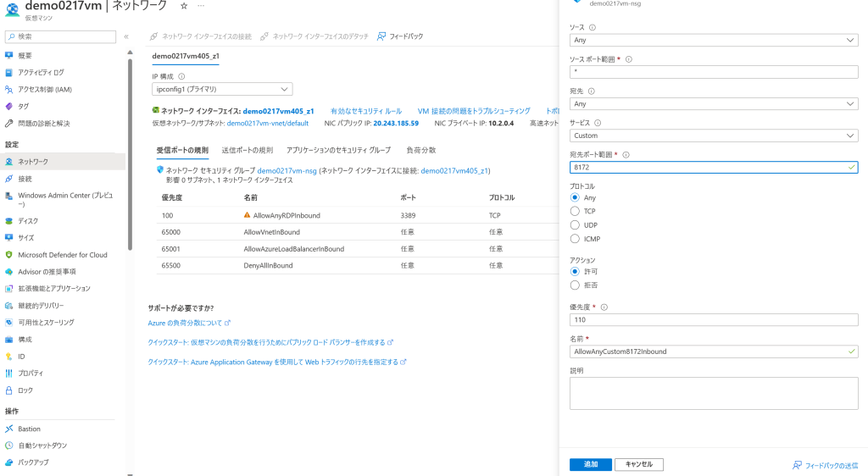Image resolution: width=868 pixels, height=476 pixels.
Task: Click the Microsoft Defender for Cloud shield icon
Action: click(x=8, y=255)
